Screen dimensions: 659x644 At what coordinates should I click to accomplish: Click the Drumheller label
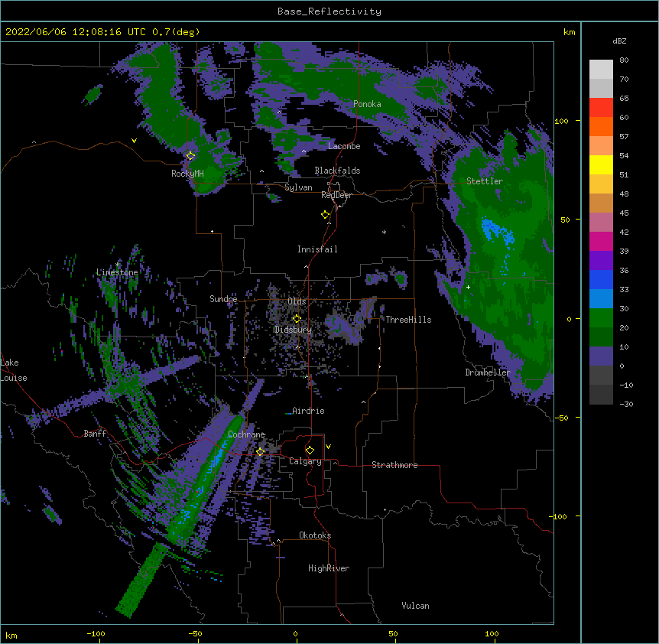pyautogui.click(x=488, y=372)
